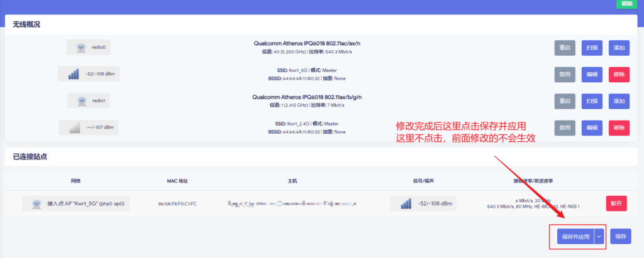Click the Kwrt_5G signal strength icon
644x258 pixels.
tap(75, 74)
